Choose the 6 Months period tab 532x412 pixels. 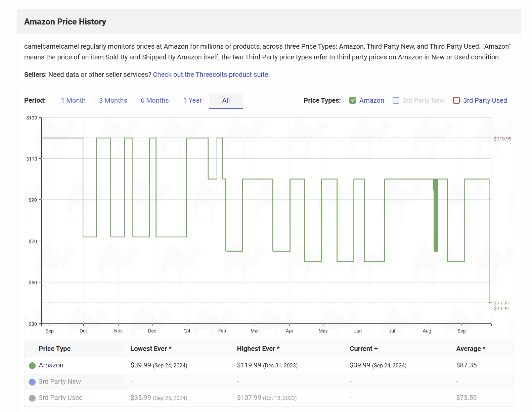click(x=154, y=100)
